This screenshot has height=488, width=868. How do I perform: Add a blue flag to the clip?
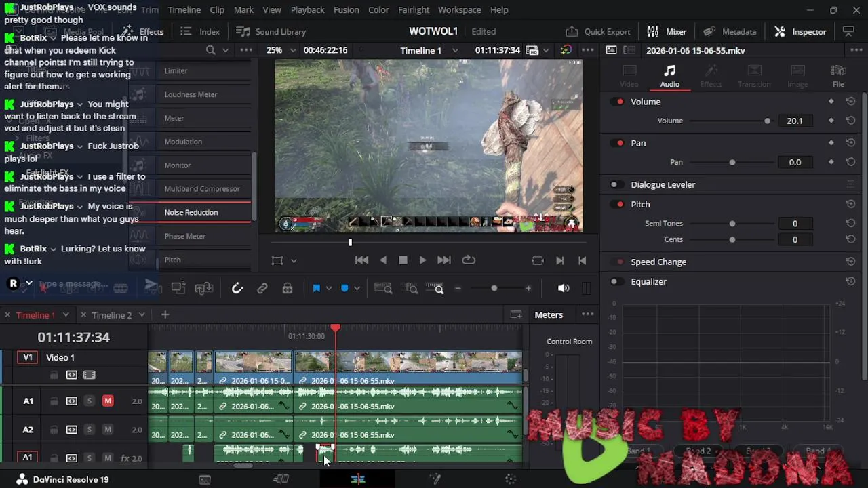316,289
